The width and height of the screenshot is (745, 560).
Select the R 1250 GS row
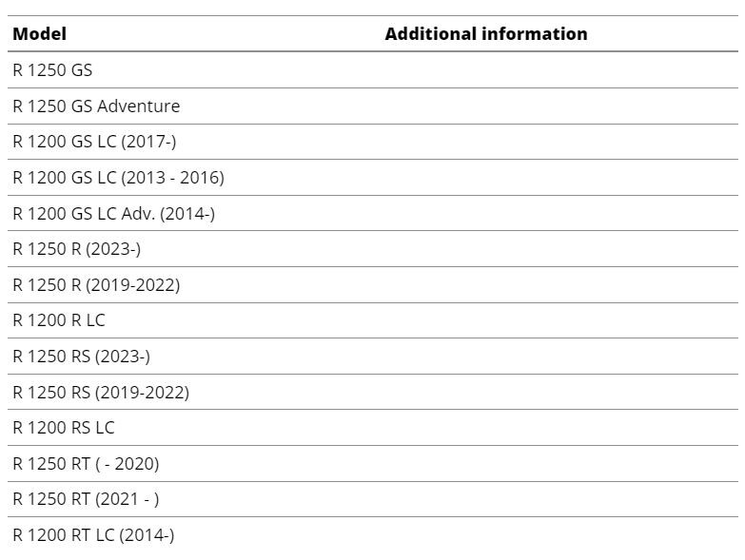tap(373, 70)
